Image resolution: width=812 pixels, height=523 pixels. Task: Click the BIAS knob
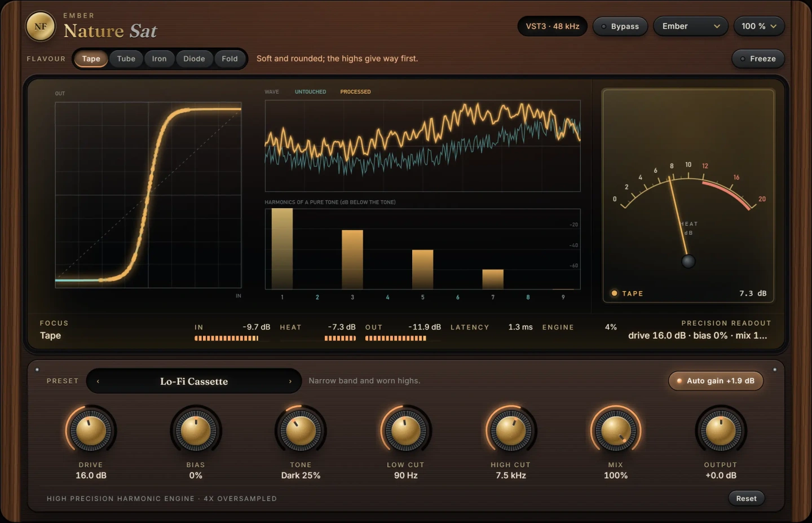(196, 430)
